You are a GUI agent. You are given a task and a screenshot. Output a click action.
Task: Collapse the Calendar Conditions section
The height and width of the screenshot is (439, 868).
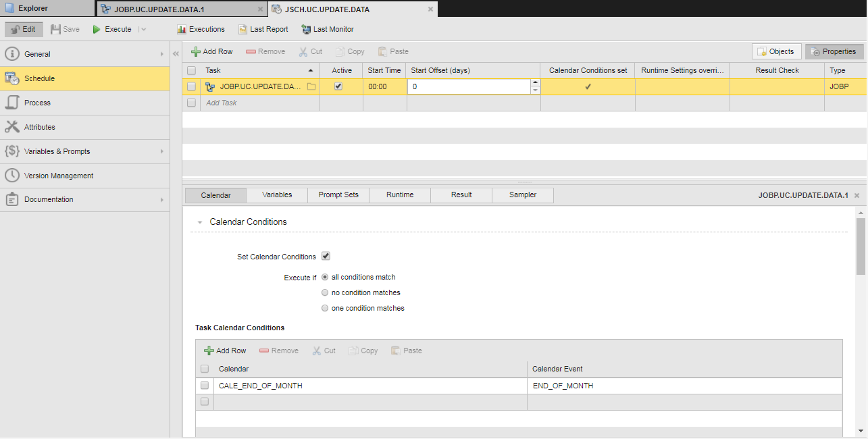coord(200,222)
